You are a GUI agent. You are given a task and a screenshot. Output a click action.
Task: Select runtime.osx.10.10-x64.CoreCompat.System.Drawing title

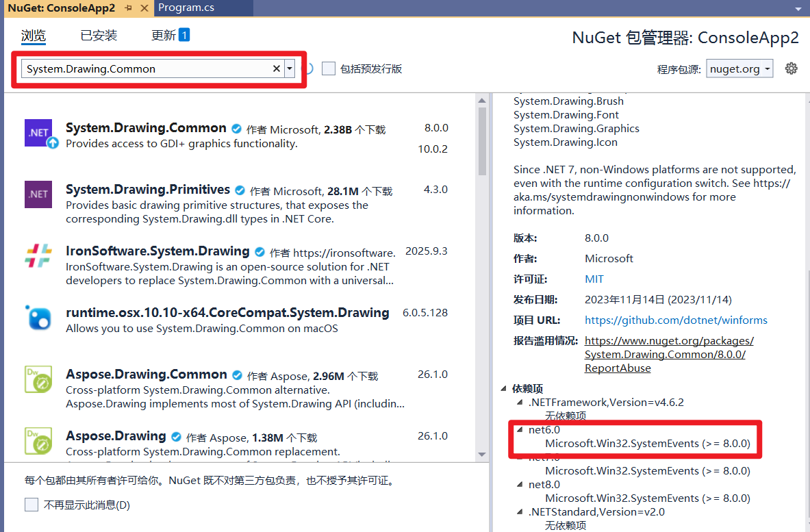(x=227, y=312)
